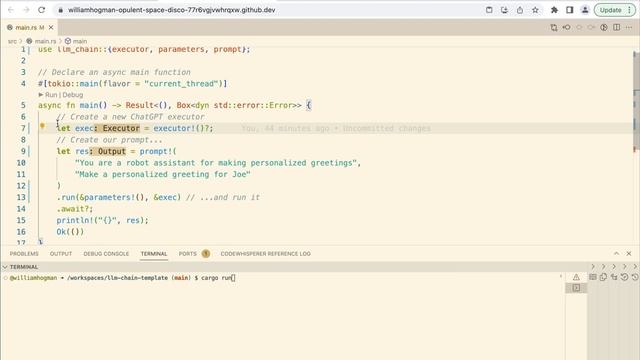The height and width of the screenshot is (360, 640).
Task: Open the browser extensions puzzle menu
Action: pos(554,10)
